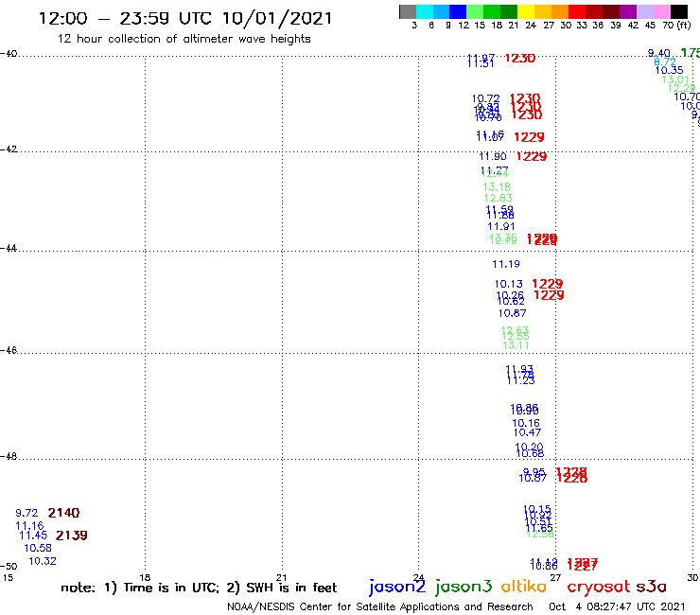Click the latitude axis label -50
The height and width of the screenshot is (615, 700).
coord(9,567)
